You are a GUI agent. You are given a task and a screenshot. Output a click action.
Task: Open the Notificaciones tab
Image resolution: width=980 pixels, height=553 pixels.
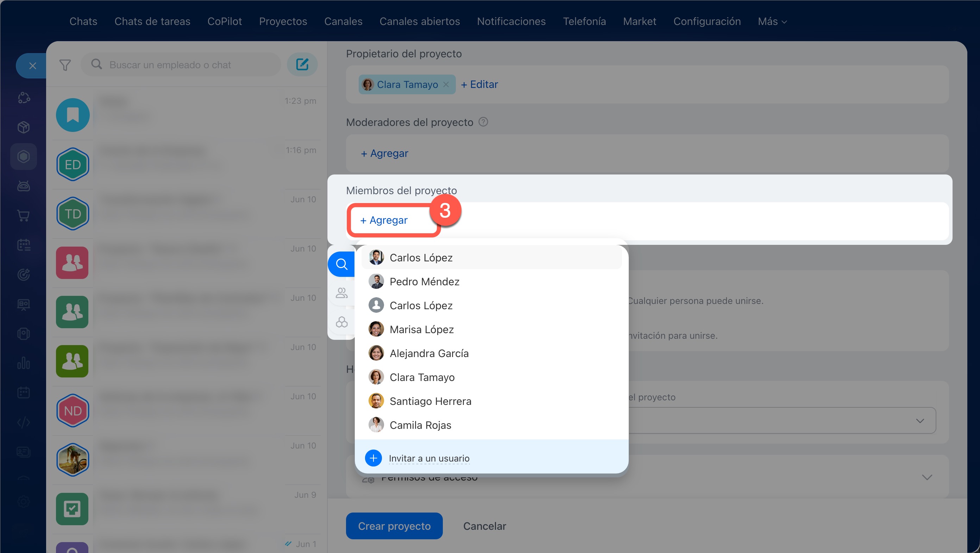[x=511, y=21]
